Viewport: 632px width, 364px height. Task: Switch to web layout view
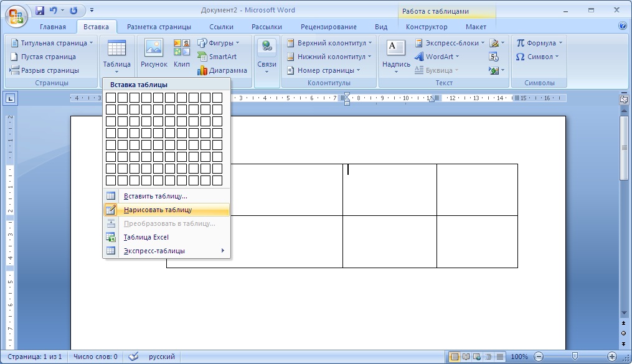coord(477,357)
